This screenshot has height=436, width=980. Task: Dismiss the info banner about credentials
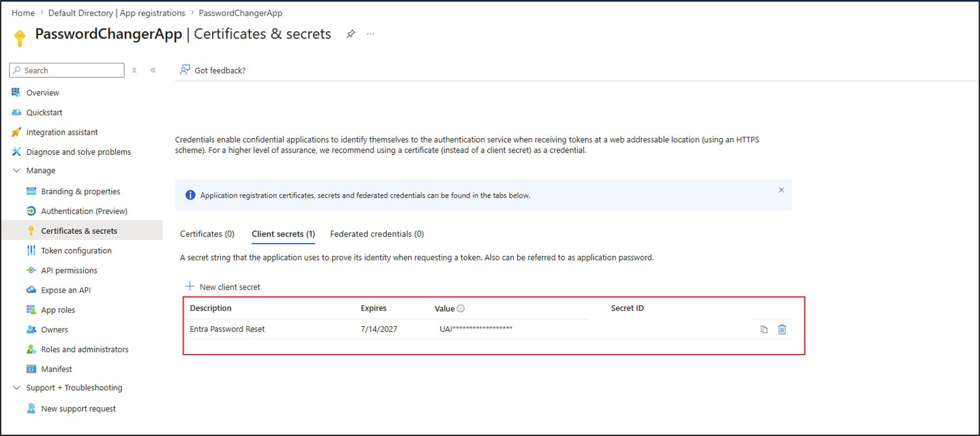pos(781,190)
